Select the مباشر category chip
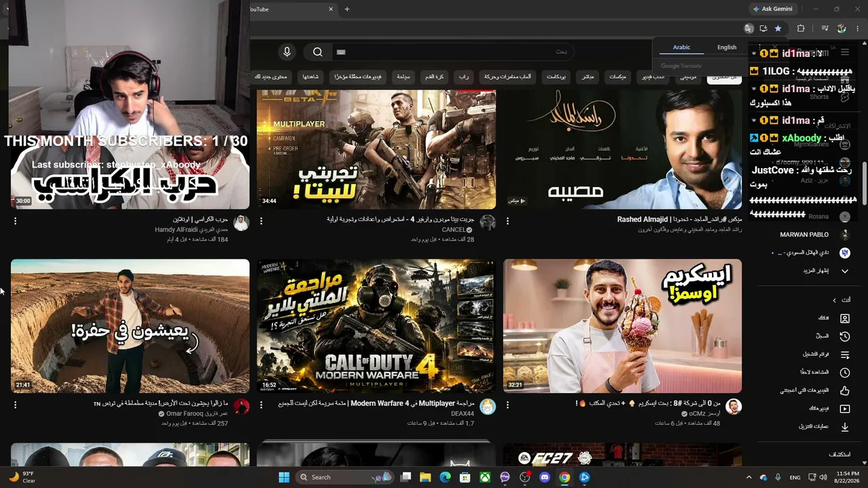Image resolution: width=868 pixels, height=488 pixels. 588,77
